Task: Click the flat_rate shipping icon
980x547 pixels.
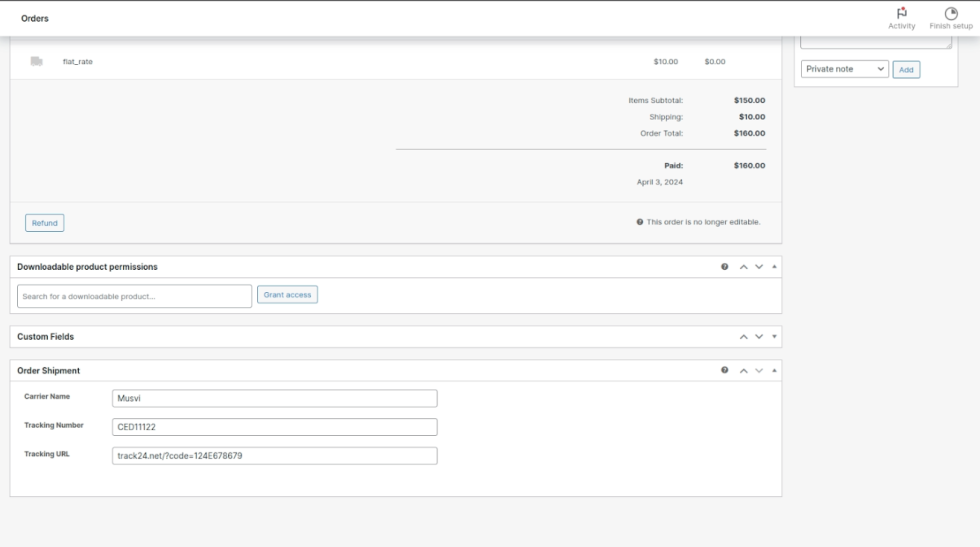Action: 36,62
